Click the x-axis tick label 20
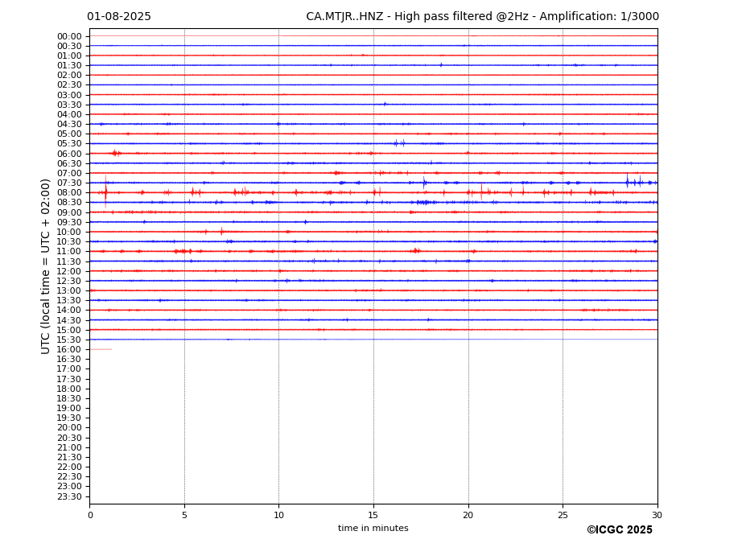 [468, 515]
